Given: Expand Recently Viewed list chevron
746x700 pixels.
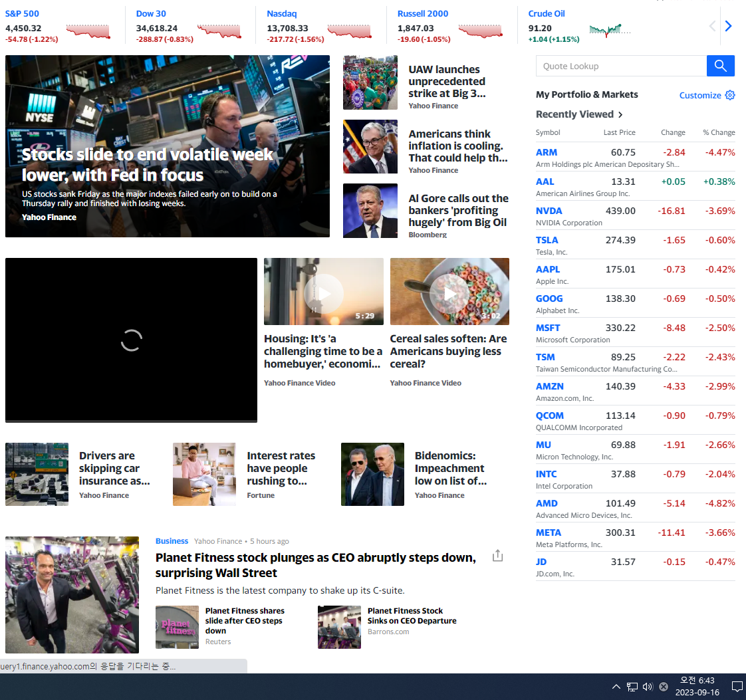Looking at the screenshot, I should click(620, 114).
